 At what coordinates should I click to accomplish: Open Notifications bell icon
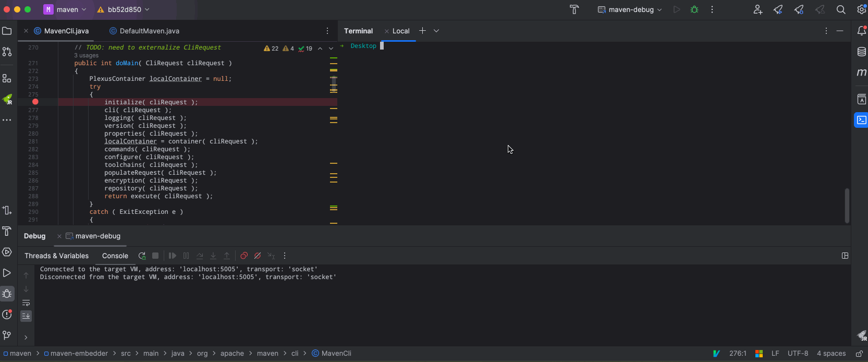(x=861, y=31)
